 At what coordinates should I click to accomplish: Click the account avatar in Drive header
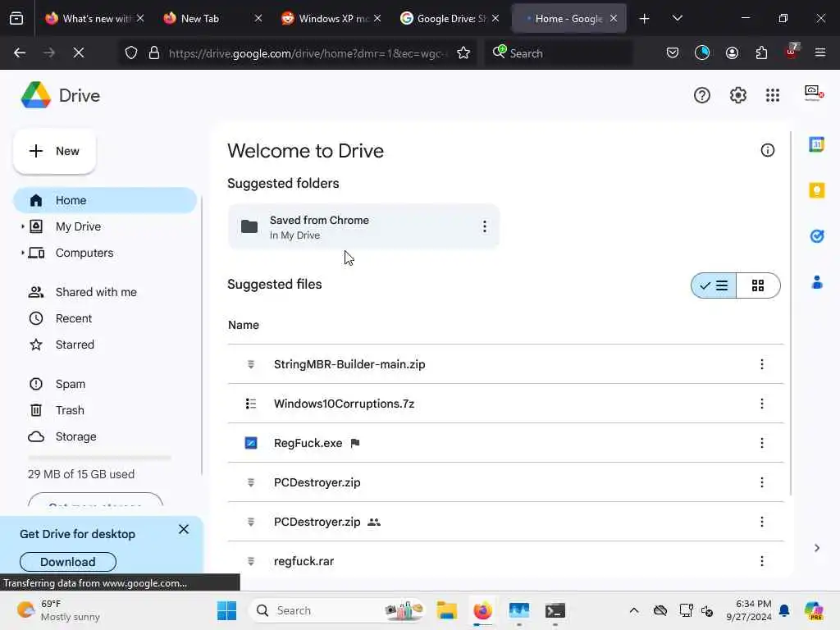point(813,94)
